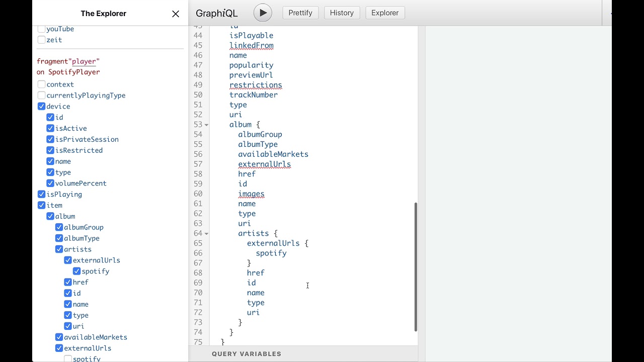
Task: Open the Query Variables pane
Action: click(247, 354)
